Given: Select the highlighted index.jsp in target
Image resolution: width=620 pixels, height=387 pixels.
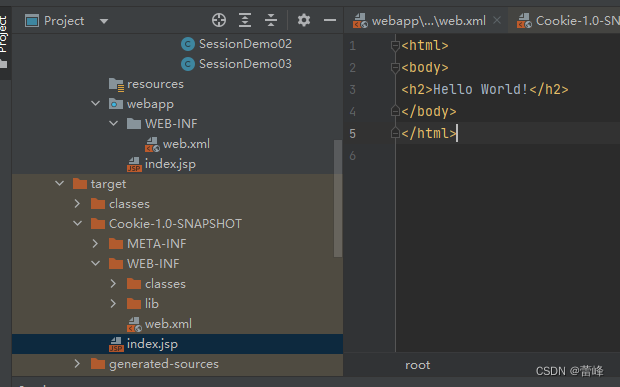Looking at the screenshot, I should pyautogui.click(x=152, y=344).
